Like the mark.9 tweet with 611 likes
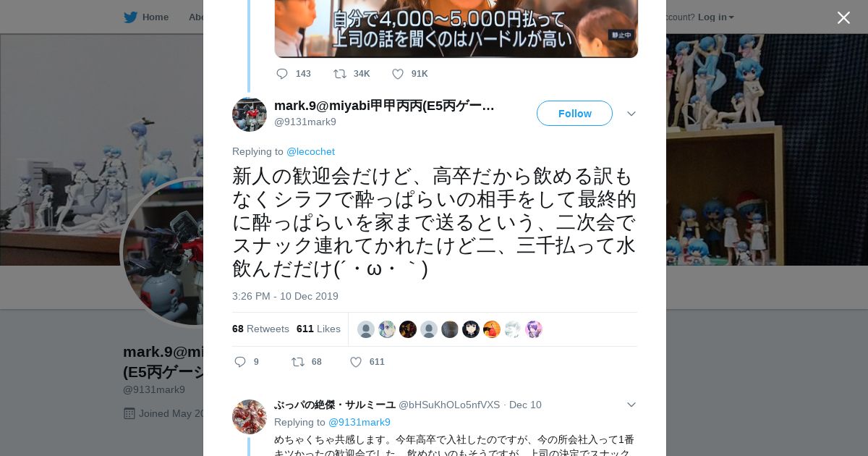This screenshot has height=456, width=868. point(356,362)
